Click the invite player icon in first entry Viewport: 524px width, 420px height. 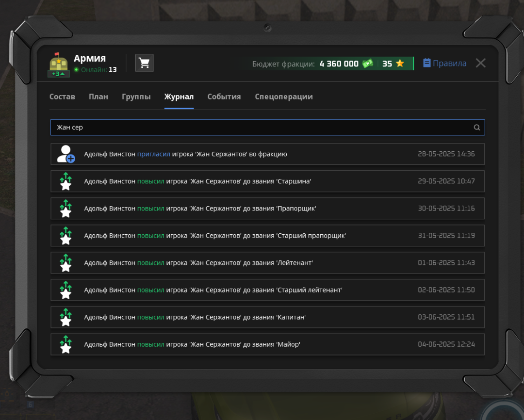tap(66, 154)
